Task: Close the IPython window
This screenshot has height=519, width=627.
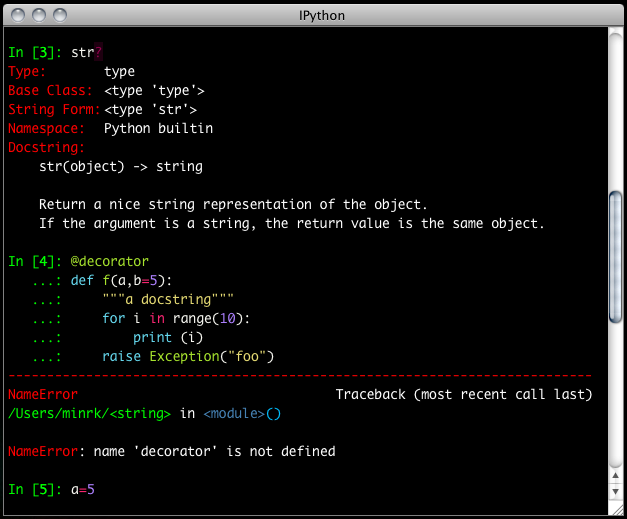Action: (x=19, y=14)
